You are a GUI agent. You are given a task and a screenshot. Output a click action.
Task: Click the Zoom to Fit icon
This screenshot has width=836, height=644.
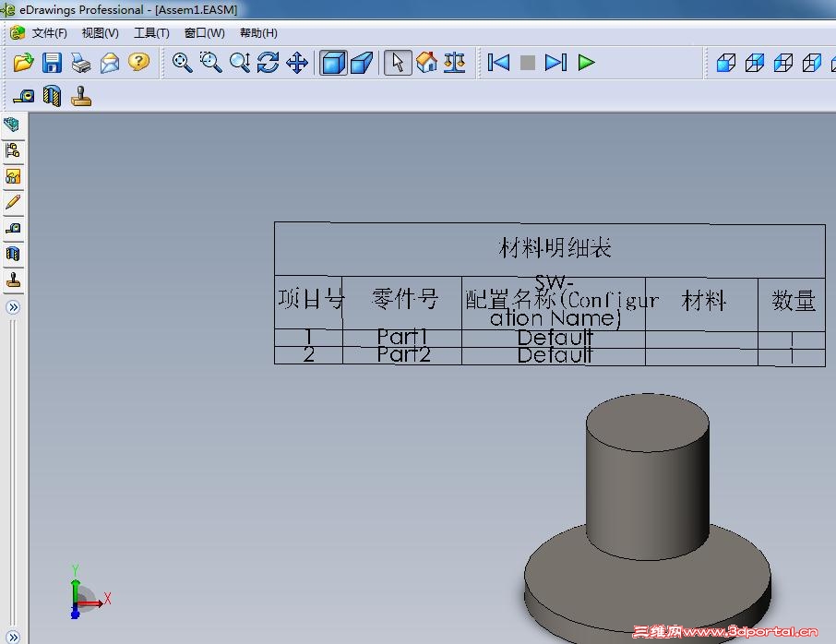pos(183,63)
